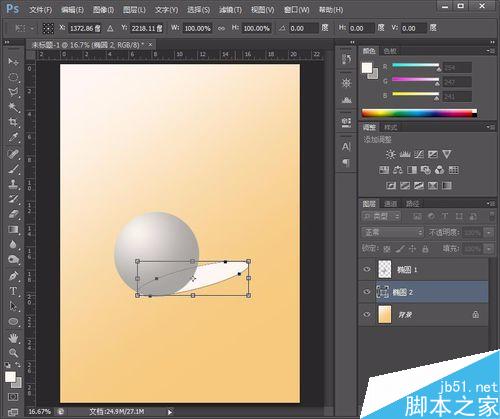The width and height of the screenshot is (500, 419).
Task: Open the tool preset picker dropdown
Action: coord(32,29)
